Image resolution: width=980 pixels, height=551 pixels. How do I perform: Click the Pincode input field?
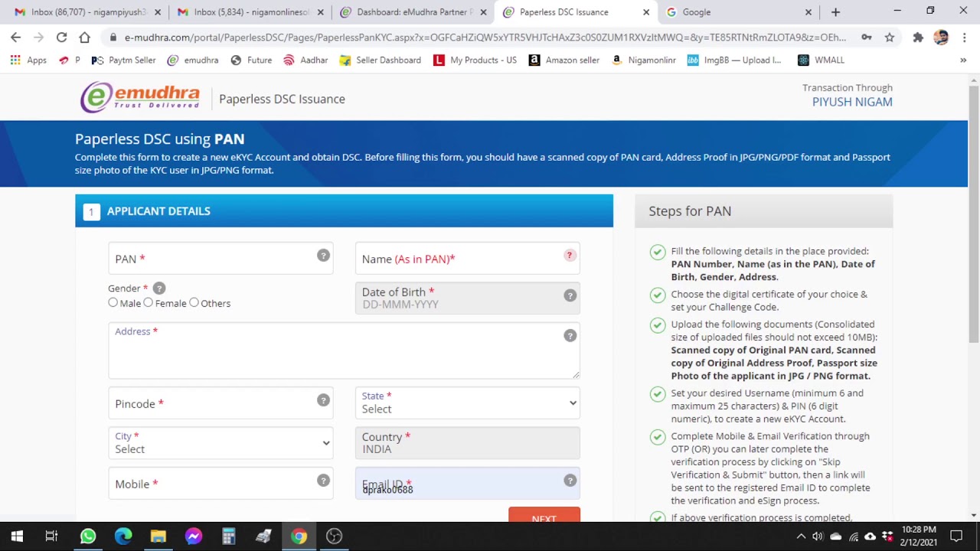click(x=220, y=403)
